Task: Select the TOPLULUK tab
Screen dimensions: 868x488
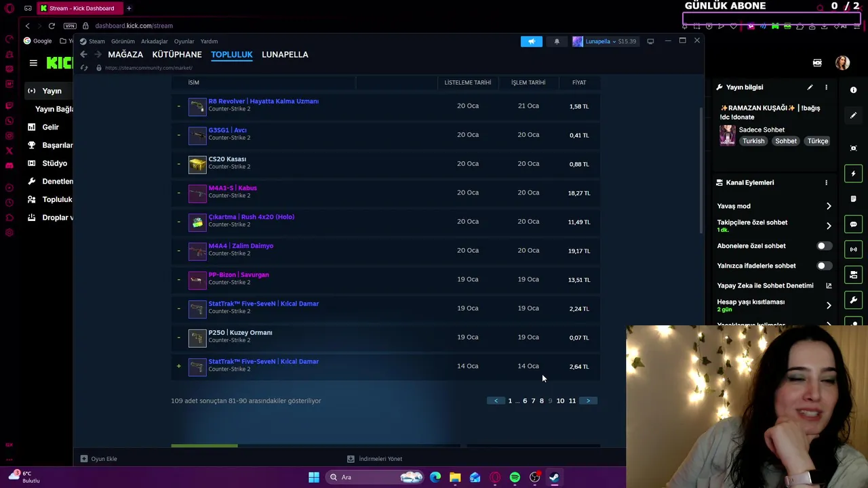Action: (231, 54)
